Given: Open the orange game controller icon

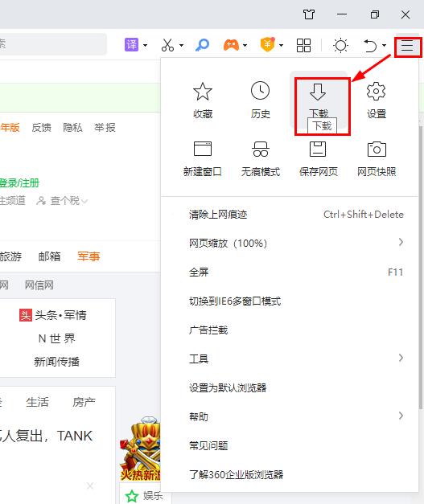Looking at the screenshot, I should point(231,45).
